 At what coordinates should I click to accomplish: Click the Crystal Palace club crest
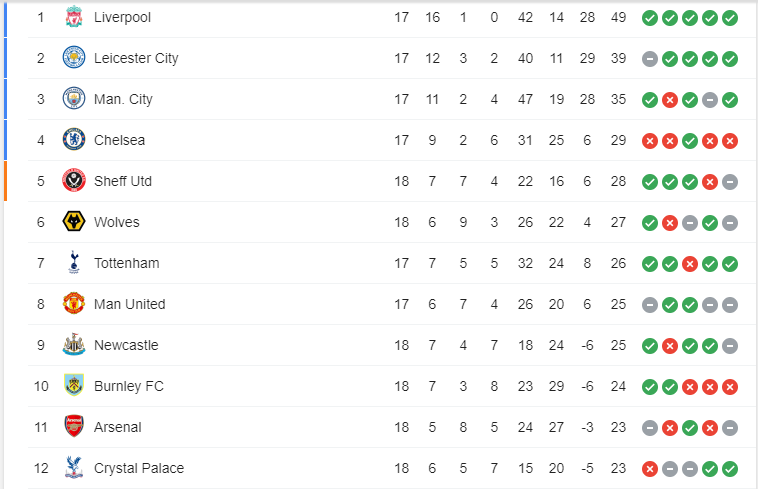point(74,468)
